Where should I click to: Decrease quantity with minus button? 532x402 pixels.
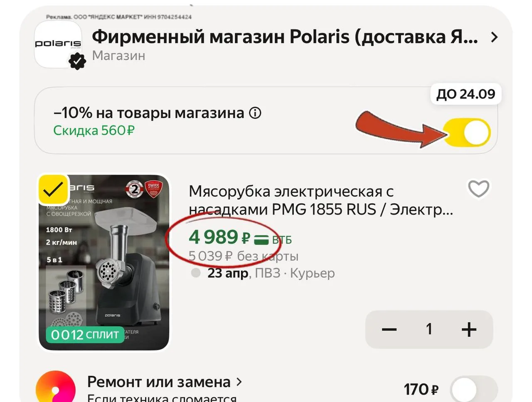[x=389, y=330]
